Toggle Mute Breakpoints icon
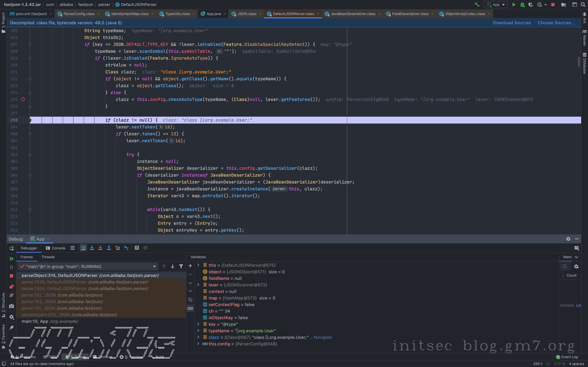Image resolution: width=588 pixels, height=367 pixels. 11,295
